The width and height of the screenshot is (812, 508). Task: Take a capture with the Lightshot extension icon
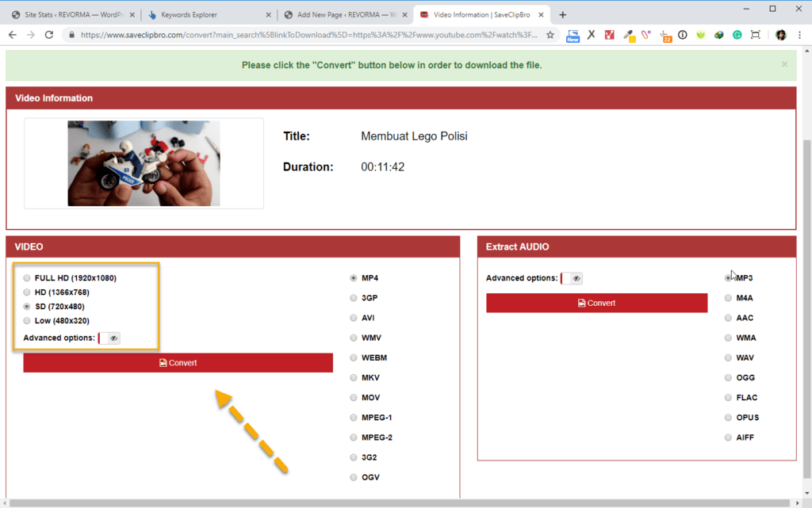pos(755,35)
